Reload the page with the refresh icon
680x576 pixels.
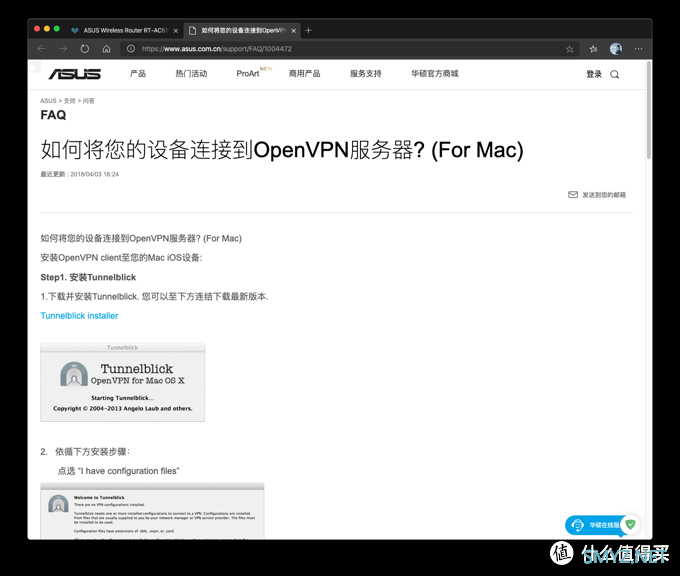pyautogui.click(x=85, y=49)
